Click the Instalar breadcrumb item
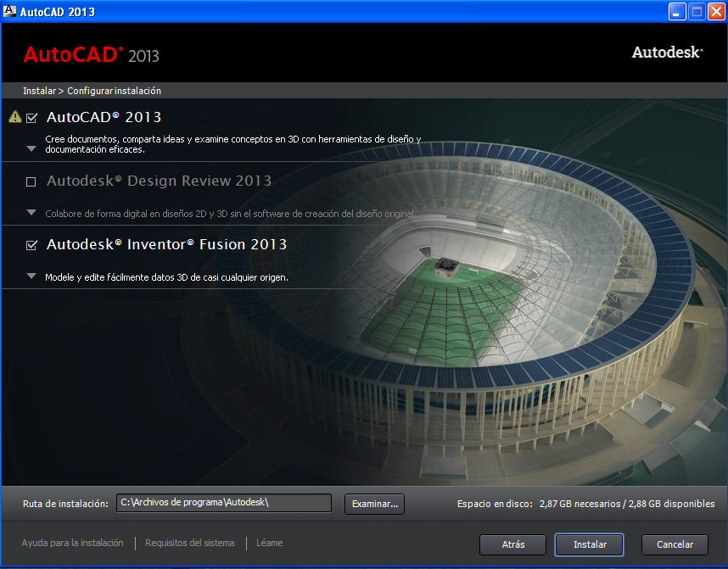This screenshot has height=569, width=728. 40,91
